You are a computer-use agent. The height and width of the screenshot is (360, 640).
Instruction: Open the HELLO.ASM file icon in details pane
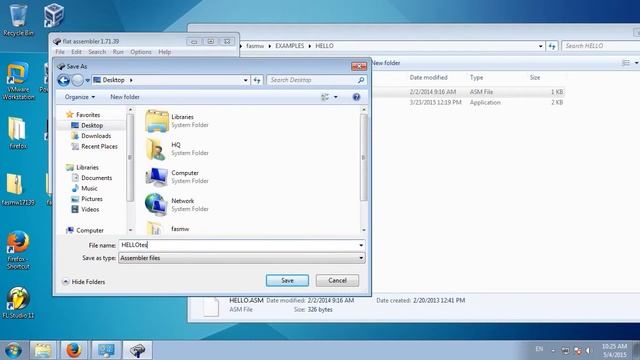[x=211, y=307]
